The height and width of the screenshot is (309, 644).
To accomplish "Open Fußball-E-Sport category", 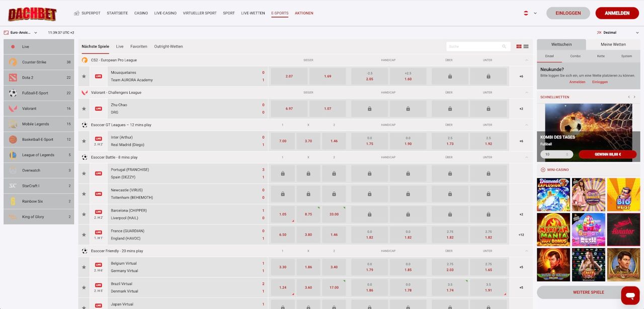I will pos(39,93).
